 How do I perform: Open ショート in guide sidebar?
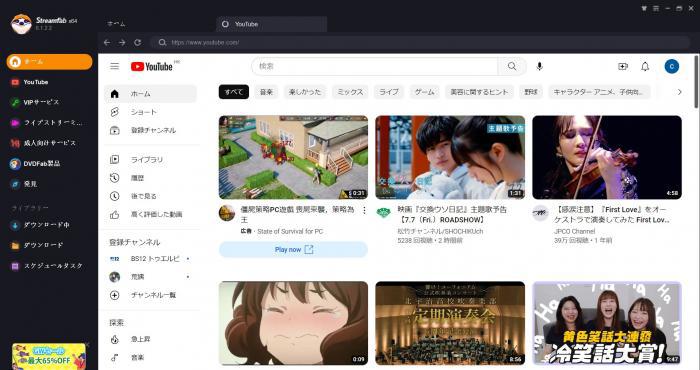150,112
